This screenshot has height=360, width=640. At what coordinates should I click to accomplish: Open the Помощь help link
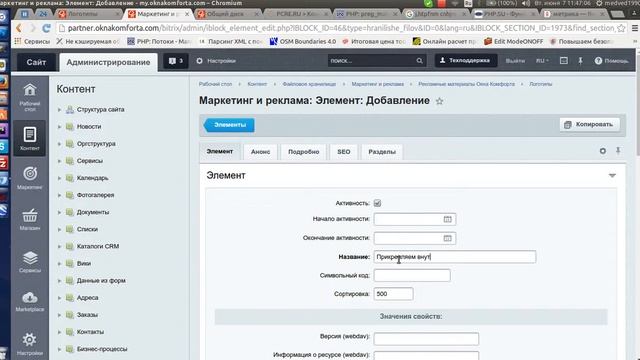[611, 61]
